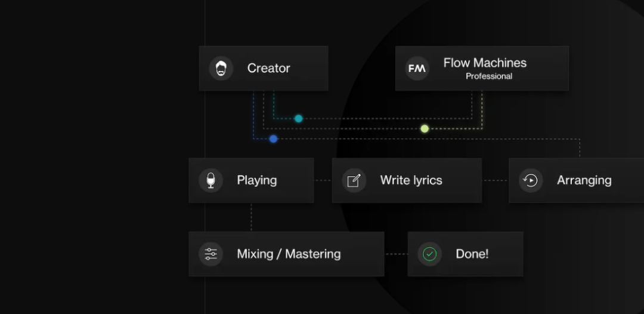Click the green checkmark icon on Done!
Screen dimensions: 644x314
click(429, 254)
